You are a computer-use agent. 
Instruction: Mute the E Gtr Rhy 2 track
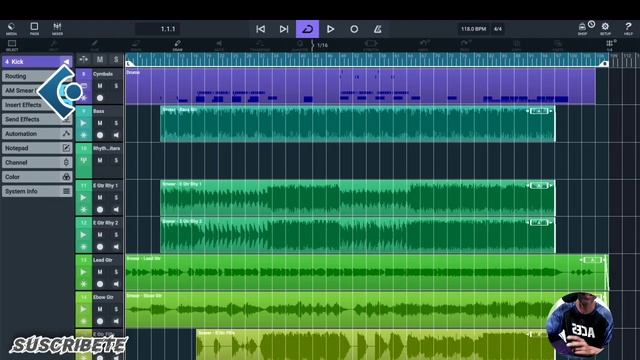pos(100,235)
